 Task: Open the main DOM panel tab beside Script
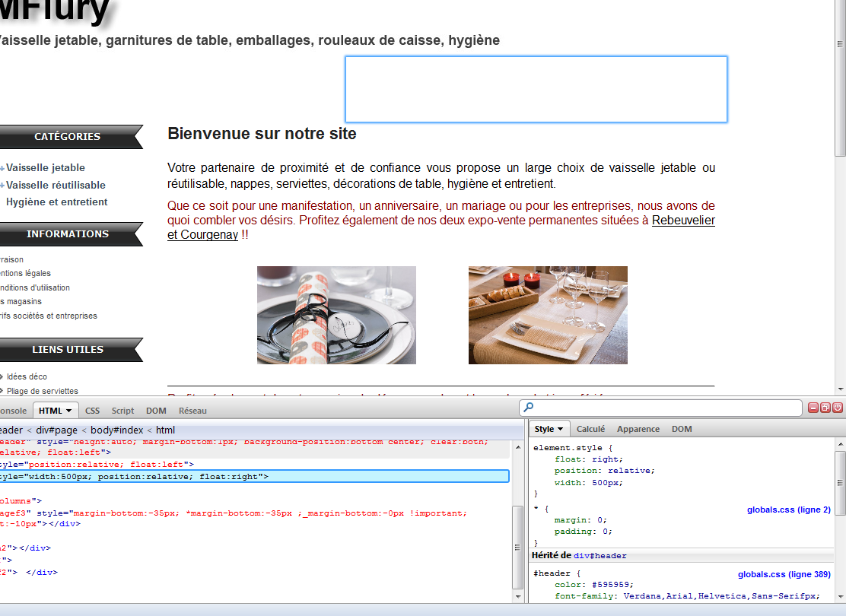156,411
